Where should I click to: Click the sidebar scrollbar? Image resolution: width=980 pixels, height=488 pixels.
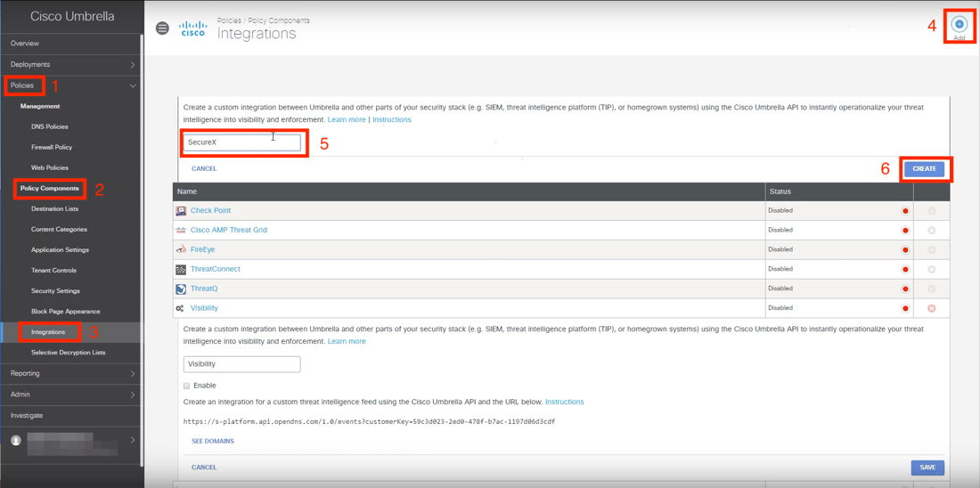[x=142, y=250]
